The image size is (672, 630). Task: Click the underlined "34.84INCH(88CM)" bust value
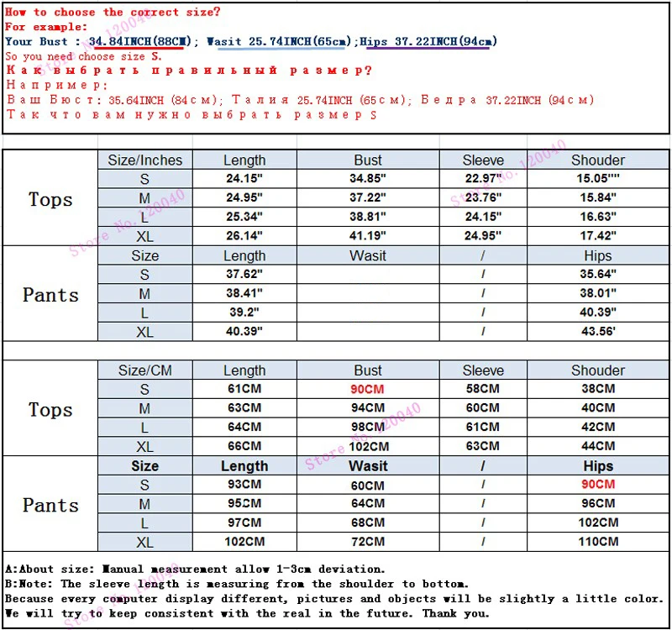click(x=139, y=41)
